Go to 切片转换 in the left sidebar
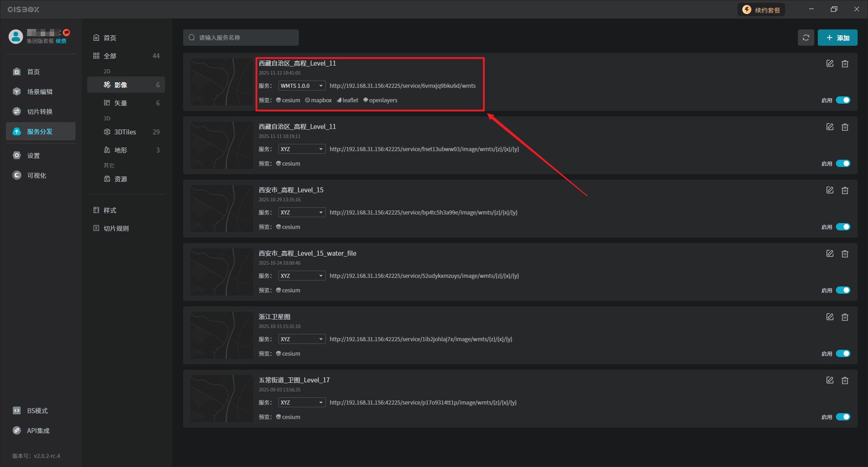Screen dimensions: 868x467 pos(40,112)
